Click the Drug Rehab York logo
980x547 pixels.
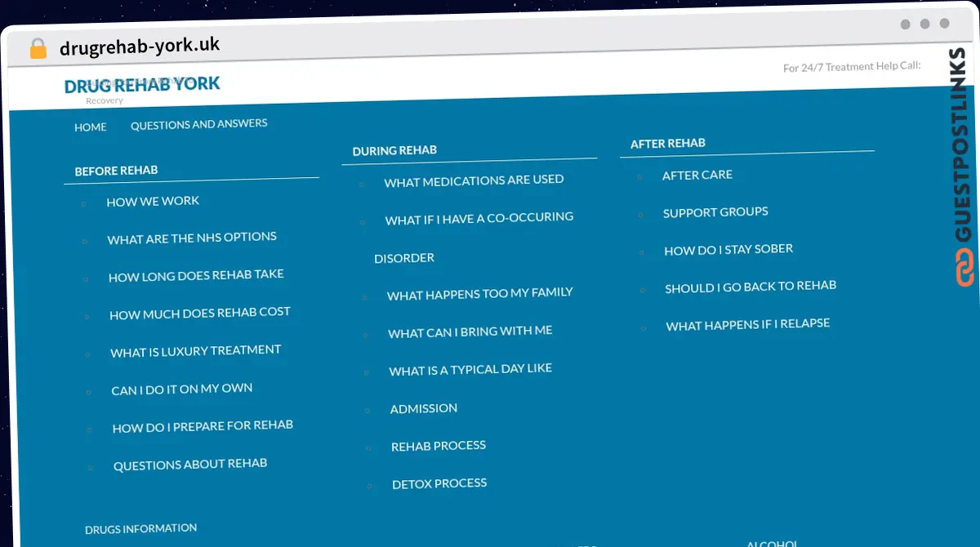pyautogui.click(x=142, y=85)
